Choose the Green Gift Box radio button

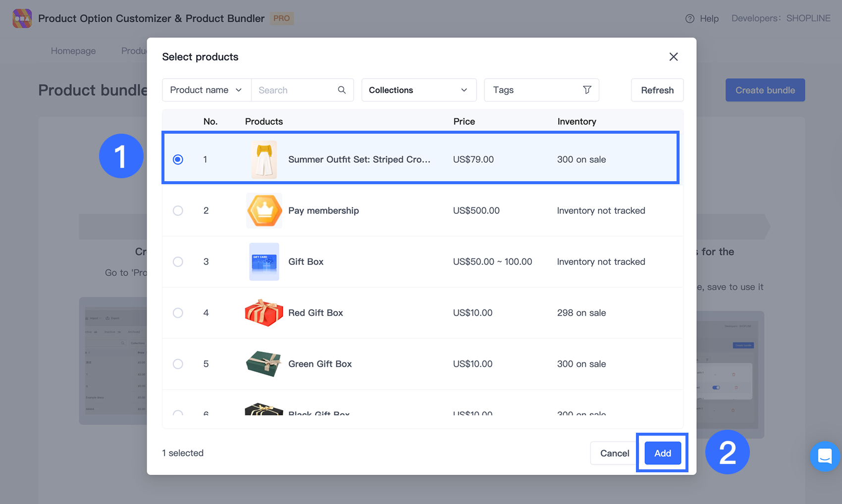tap(178, 364)
